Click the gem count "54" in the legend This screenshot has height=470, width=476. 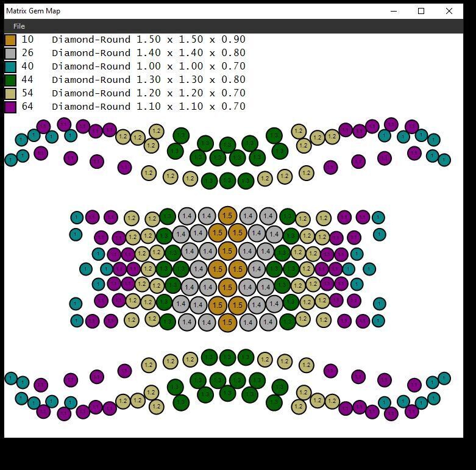(27, 93)
